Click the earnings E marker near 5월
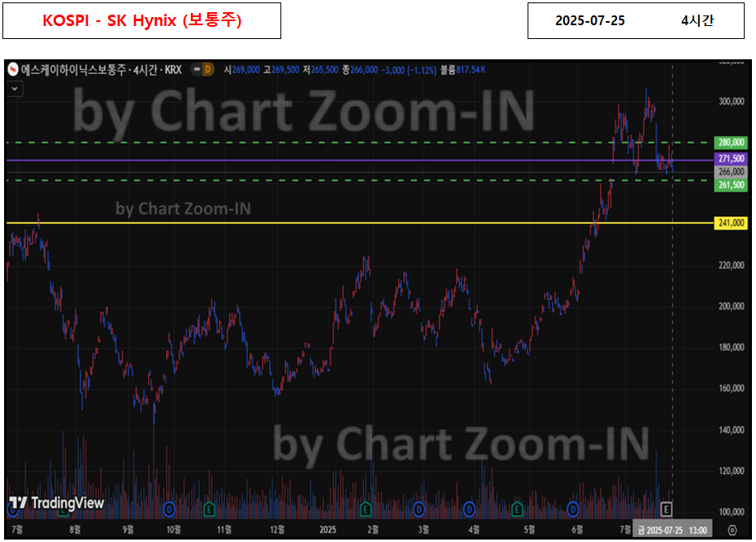Viewport: 756px width, 542px height. coord(517,509)
